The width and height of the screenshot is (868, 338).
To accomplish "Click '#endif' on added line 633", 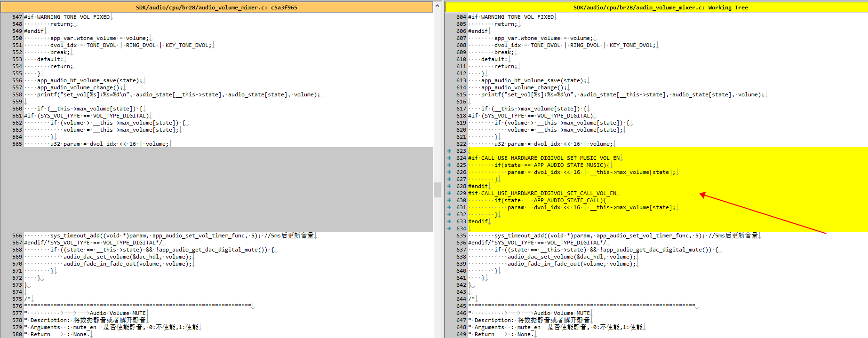I will point(478,221).
